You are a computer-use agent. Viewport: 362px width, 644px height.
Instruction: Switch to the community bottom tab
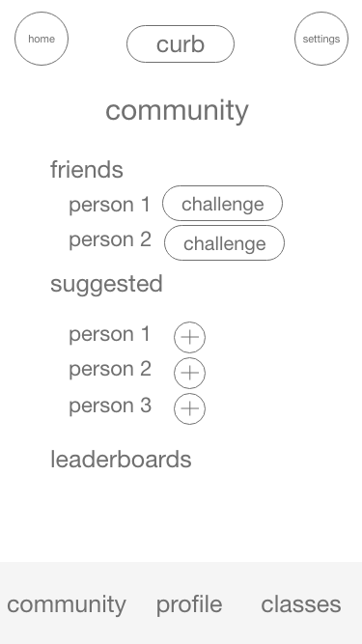click(67, 605)
